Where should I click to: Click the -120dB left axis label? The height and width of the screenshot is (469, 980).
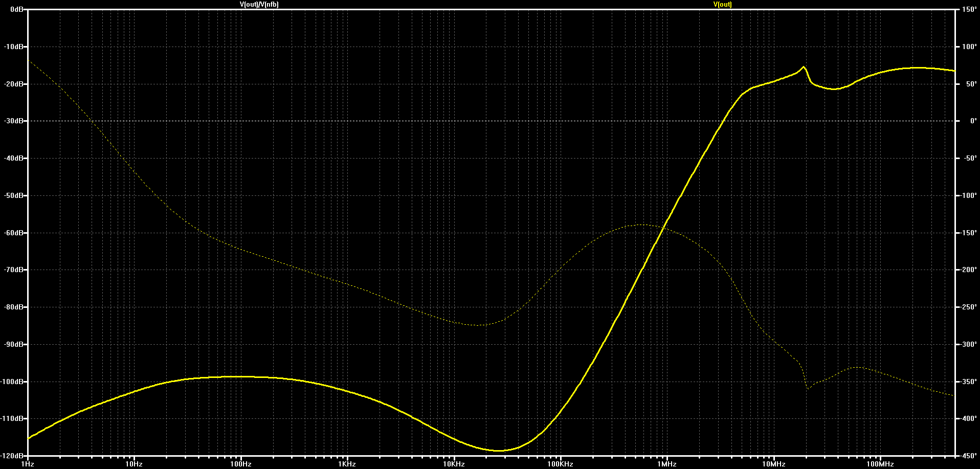tap(12, 456)
